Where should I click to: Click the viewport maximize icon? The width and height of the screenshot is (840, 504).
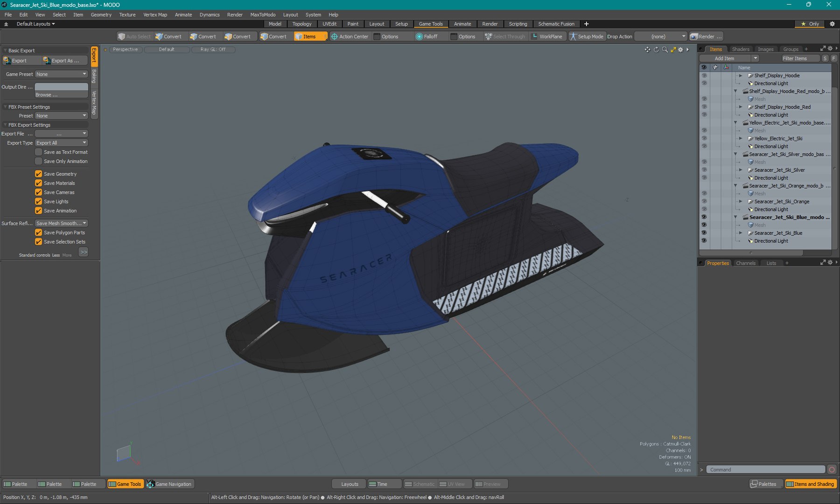pyautogui.click(x=673, y=49)
